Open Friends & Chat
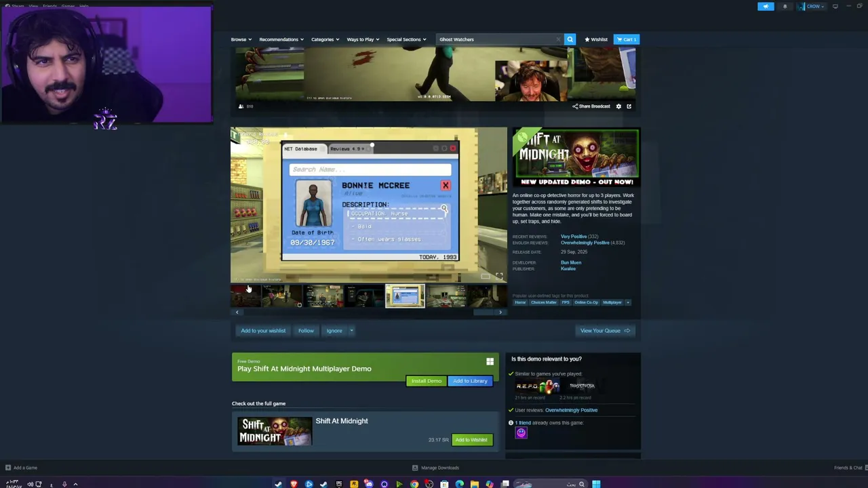 [x=848, y=468]
